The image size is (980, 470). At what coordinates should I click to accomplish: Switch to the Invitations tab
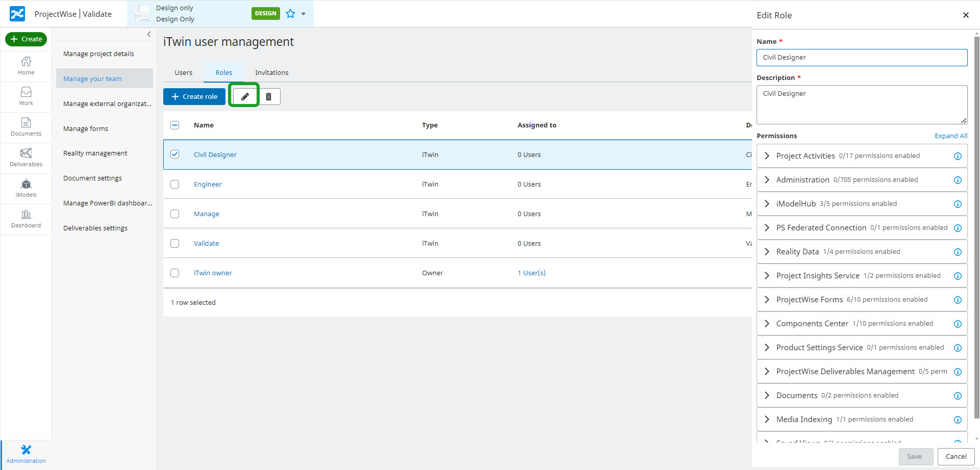click(271, 72)
